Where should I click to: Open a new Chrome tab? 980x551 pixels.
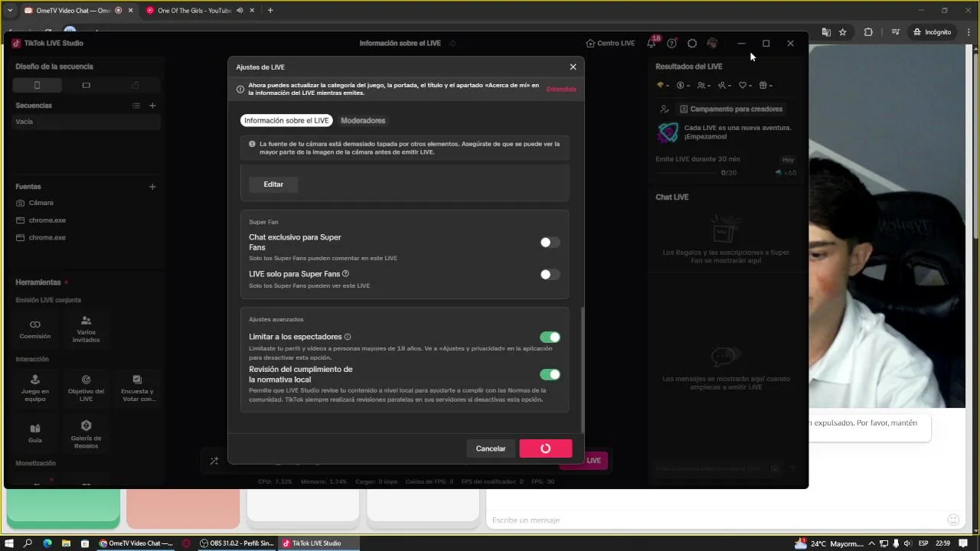click(270, 11)
